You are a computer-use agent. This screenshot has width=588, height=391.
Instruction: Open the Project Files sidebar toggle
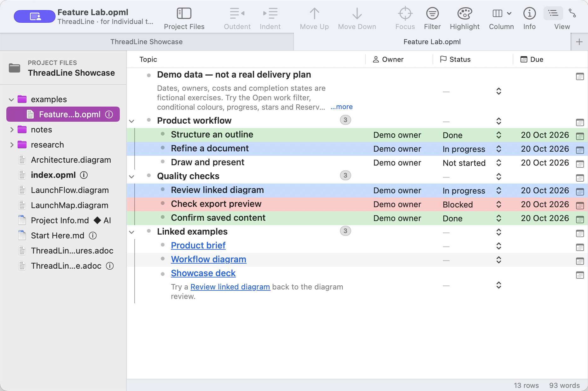coord(184,14)
